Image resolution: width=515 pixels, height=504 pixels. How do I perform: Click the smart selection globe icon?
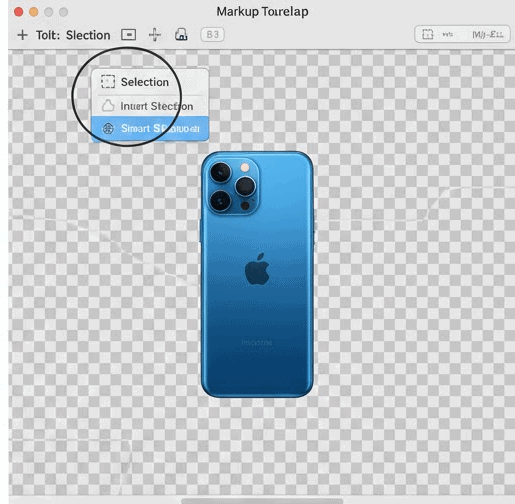pyautogui.click(x=108, y=128)
